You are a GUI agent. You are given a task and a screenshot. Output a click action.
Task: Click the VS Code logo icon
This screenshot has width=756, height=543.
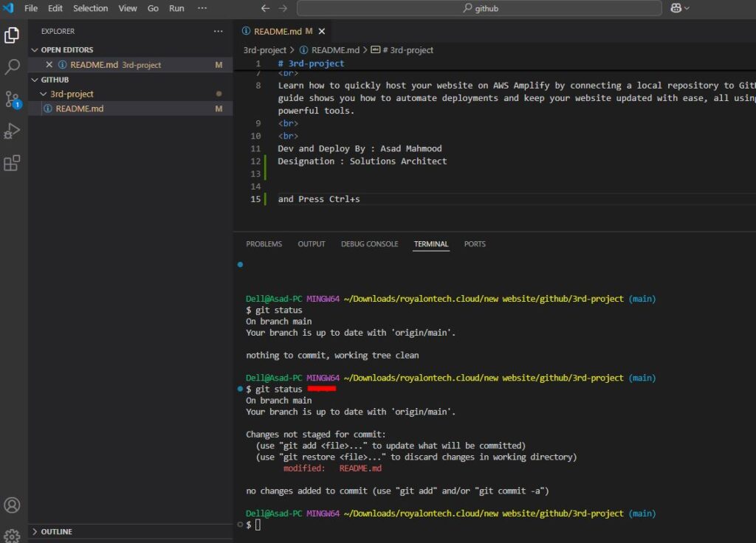(9, 8)
